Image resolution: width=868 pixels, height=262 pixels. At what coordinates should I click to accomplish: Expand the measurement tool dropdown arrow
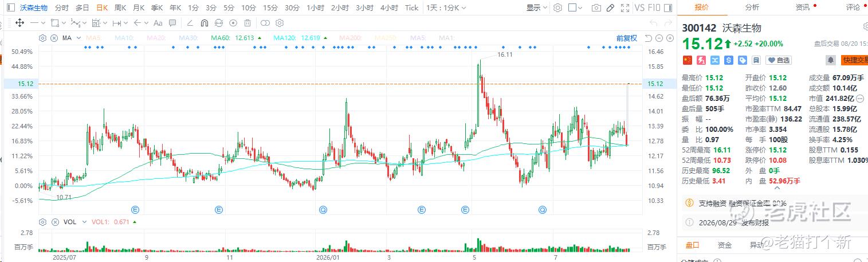coord(105,23)
